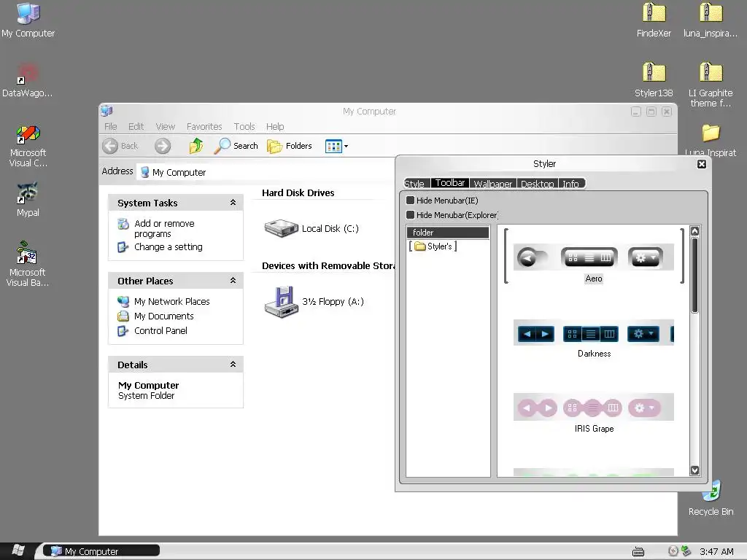Switch to the Wallpaper tab in Styler
The width and height of the screenshot is (747, 560).
click(x=493, y=184)
